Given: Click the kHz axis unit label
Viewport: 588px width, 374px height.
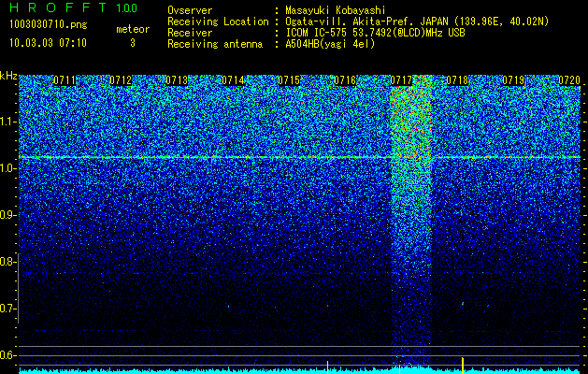Looking at the screenshot, I should pos(8,76).
